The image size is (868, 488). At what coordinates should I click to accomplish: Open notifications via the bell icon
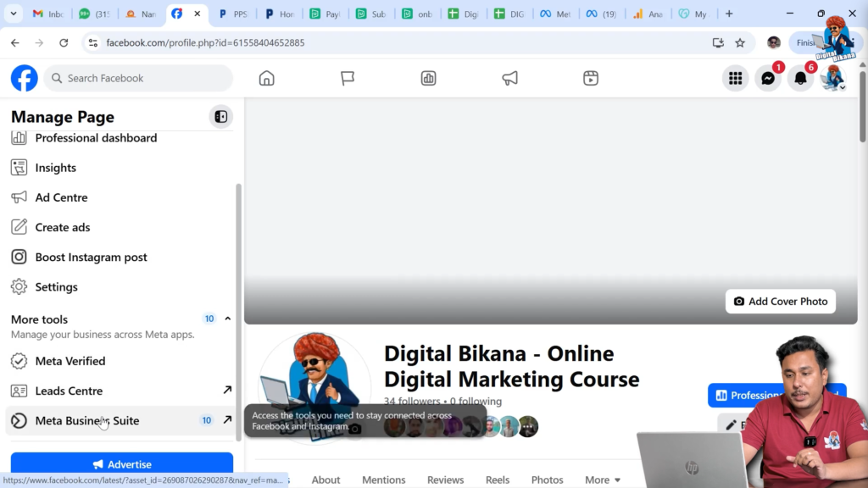click(x=800, y=77)
